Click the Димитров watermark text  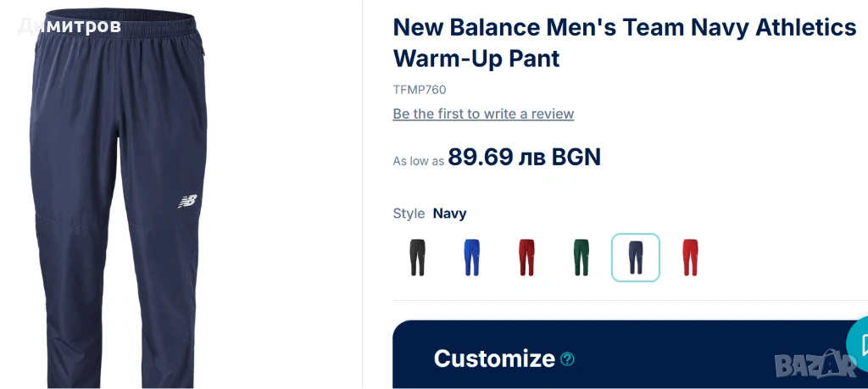(69, 26)
